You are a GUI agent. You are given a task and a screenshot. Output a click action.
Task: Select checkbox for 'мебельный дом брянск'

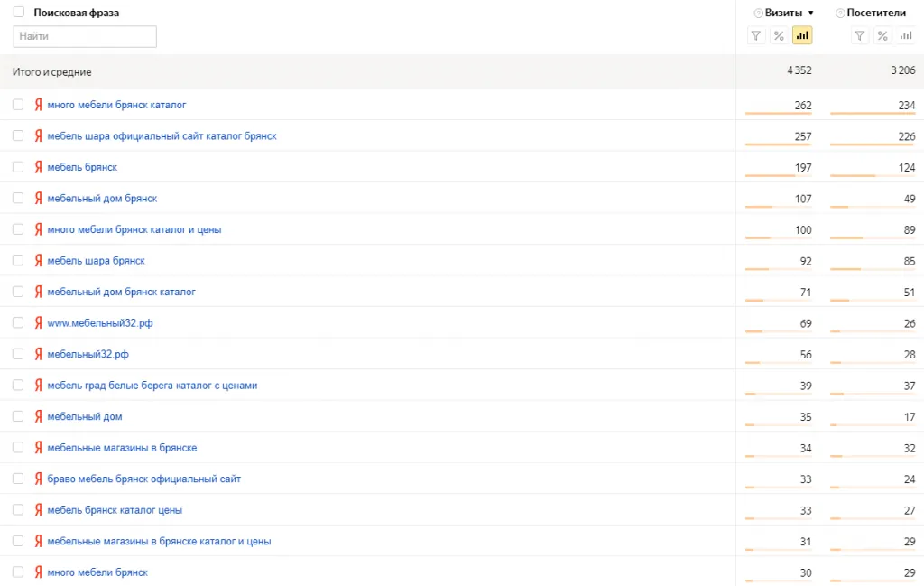click(18, 198)
